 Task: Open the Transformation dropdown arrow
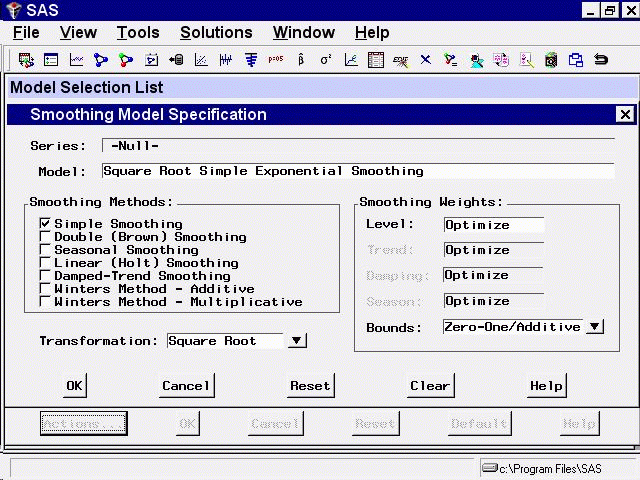297,340
